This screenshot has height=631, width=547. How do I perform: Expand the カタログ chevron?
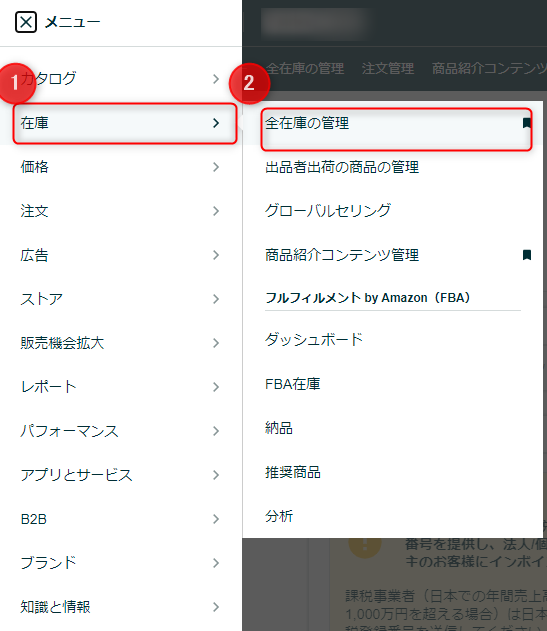(216, 79)
